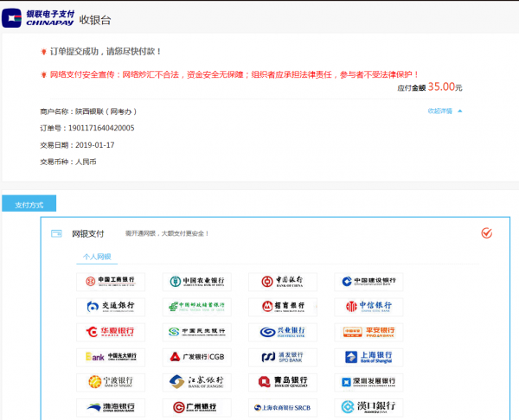Click the currency text 人民币
Image resolution: width=519 pixels, height=420 pixels.
(x=86, y=162)
